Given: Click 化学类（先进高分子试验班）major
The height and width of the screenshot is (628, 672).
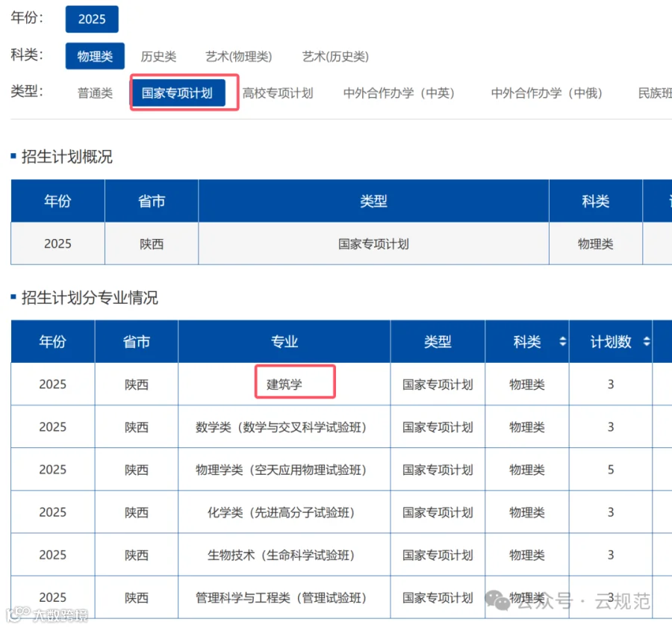Looking at the screenshot, I should pos(284,512).
